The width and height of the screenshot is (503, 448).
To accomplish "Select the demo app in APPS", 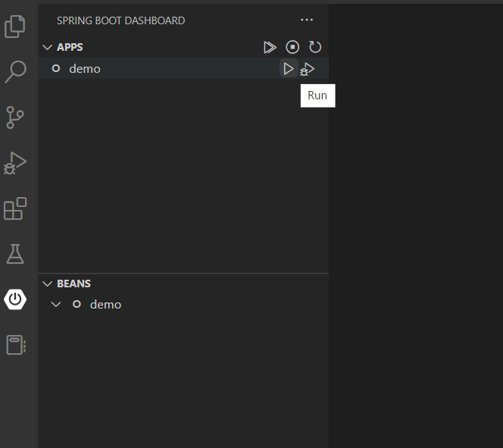I will coord(85,69).
